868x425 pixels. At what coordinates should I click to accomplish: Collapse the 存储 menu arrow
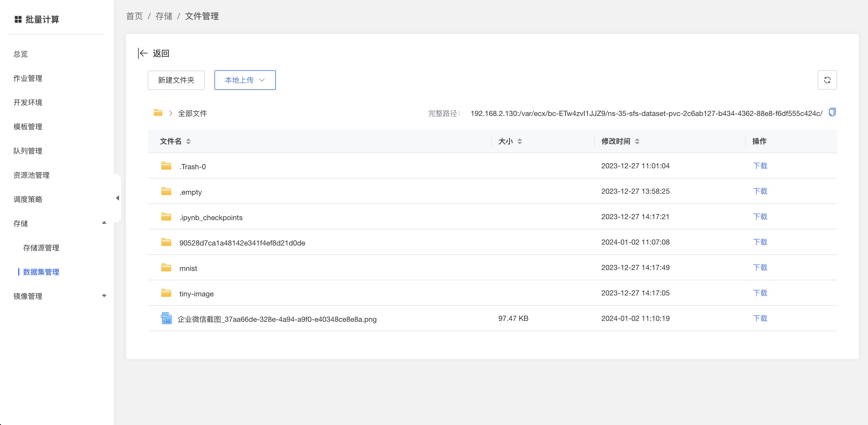pos(104,222)
